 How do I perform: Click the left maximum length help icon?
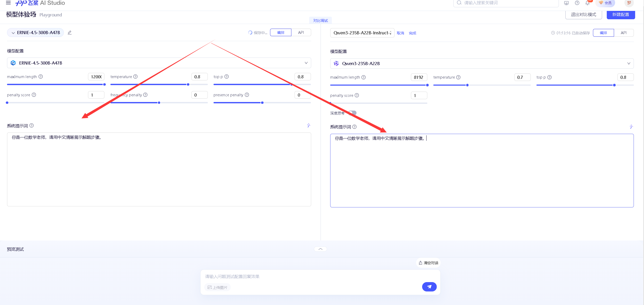pyautogui.click(x=41, y=77)
